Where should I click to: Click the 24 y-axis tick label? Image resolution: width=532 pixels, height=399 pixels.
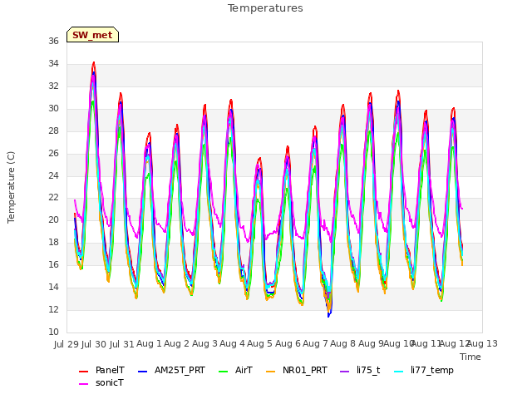click(x=53, y=175)
